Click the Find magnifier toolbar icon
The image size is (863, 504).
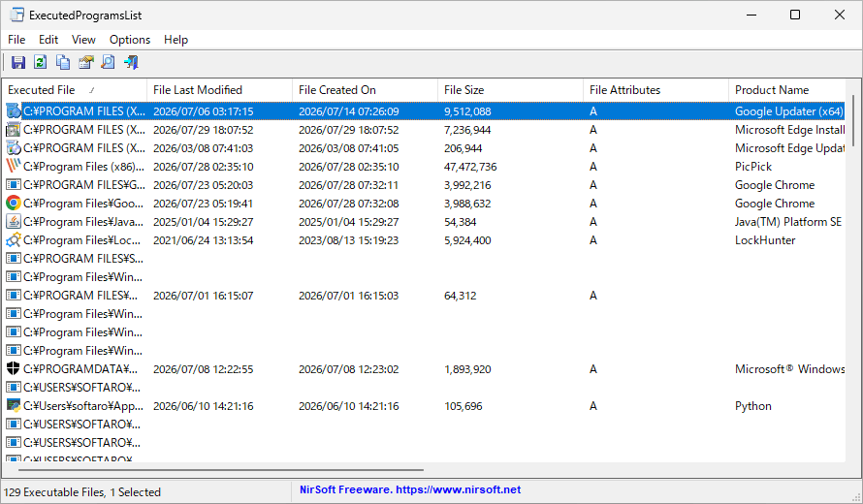click(x=109, y=62)
